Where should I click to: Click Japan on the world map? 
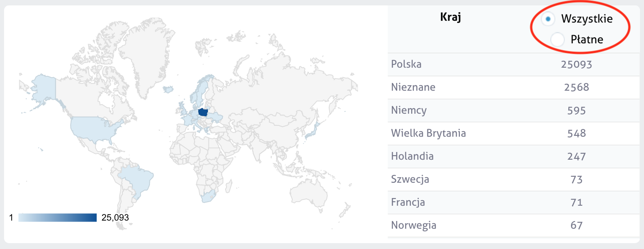312,130
